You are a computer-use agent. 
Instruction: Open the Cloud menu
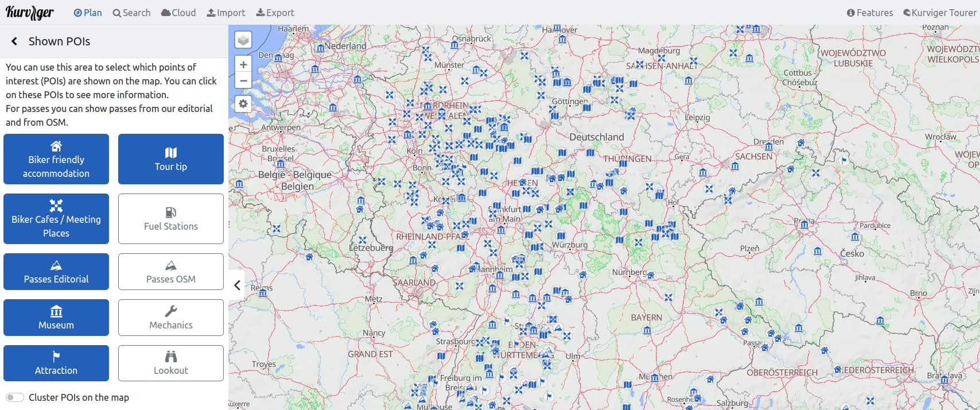click(178, 13)
